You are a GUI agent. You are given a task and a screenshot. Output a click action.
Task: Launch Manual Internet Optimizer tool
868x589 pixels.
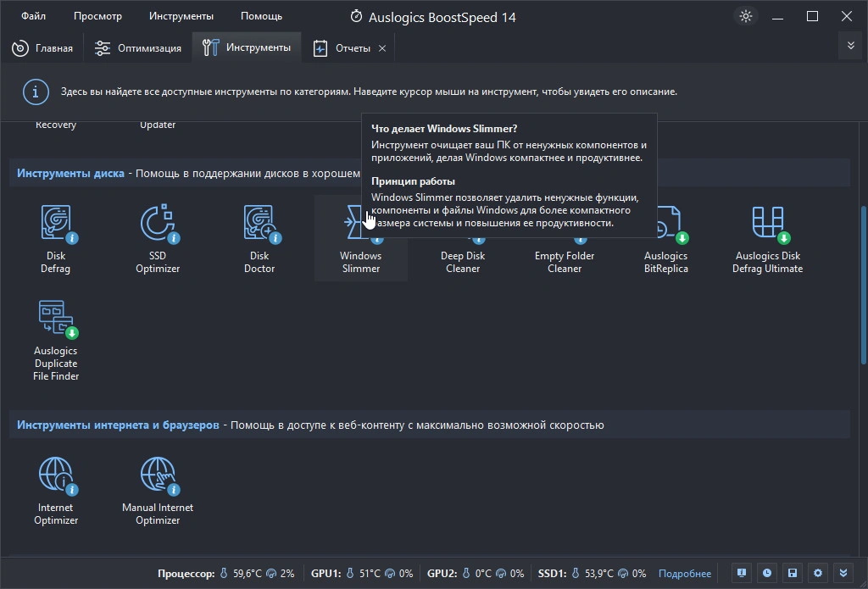coord(158,490)
